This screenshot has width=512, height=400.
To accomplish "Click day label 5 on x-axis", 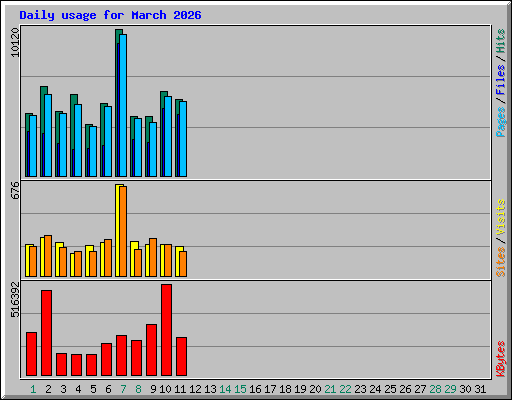I will point(93,389).
